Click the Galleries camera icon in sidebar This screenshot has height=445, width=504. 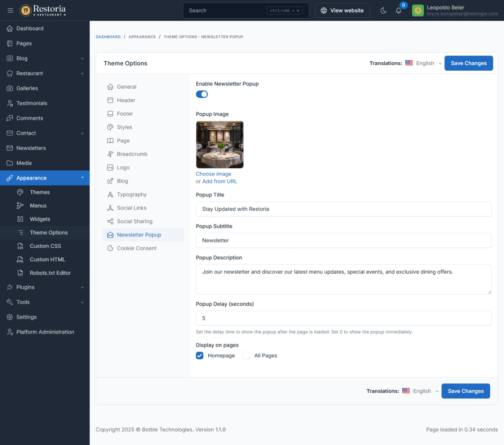coord(10,88)
